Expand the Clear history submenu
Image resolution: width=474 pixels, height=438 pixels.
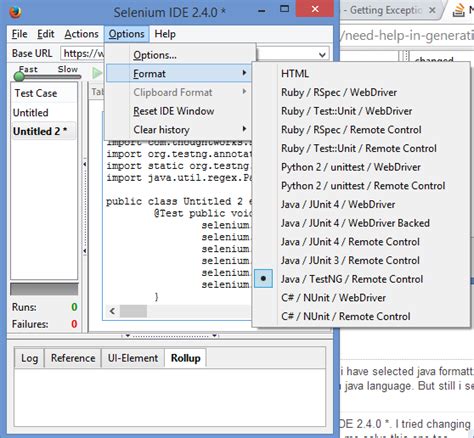tap(179, 130)
